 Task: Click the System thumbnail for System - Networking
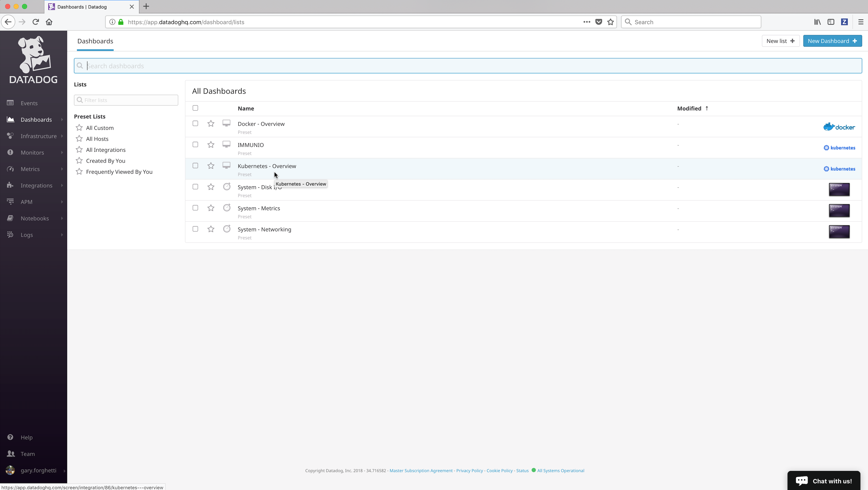(839, 232)
